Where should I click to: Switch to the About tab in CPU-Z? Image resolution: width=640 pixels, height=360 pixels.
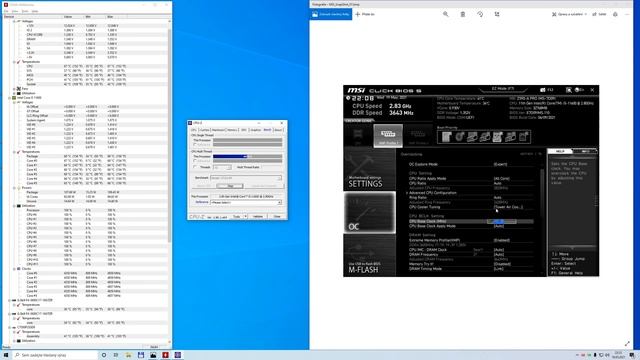pos(278,130)
